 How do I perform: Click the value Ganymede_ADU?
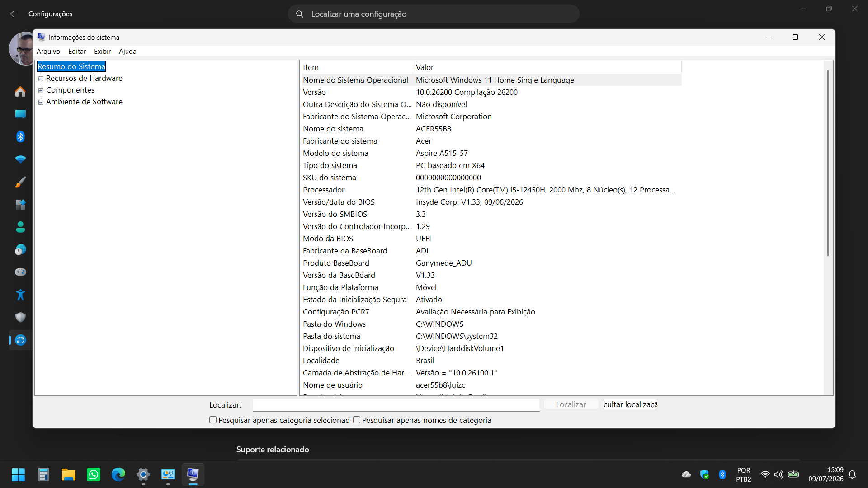tap(443, 263)
